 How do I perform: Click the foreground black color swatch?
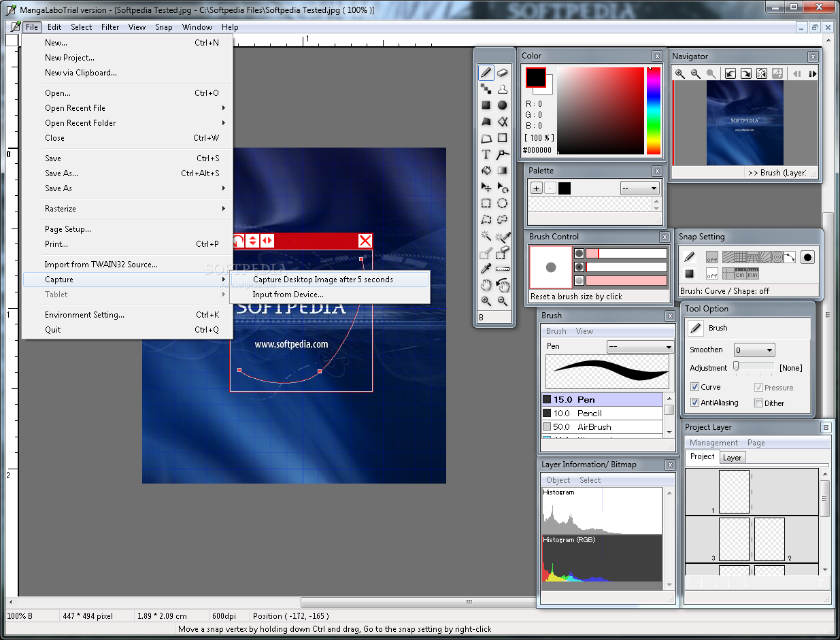click(x=535, y=78)
